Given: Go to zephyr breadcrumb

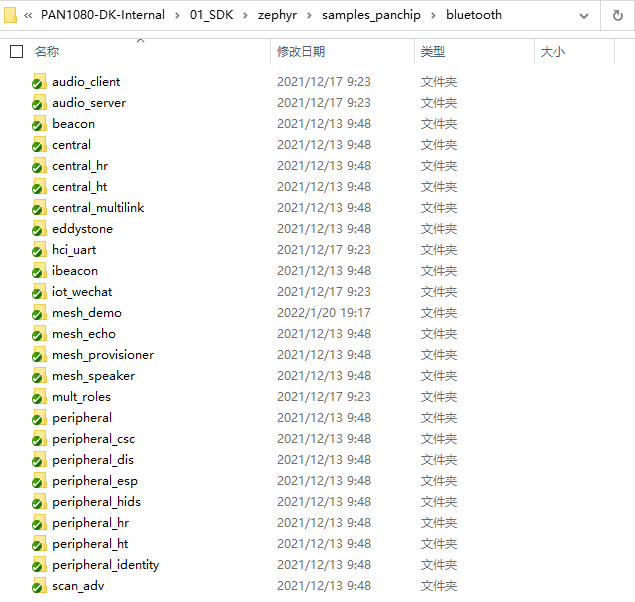Looking at the screenshot, I should 277,15.
